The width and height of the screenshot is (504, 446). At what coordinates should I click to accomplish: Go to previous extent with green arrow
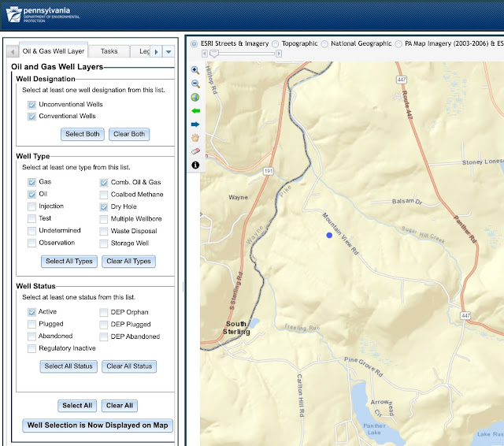pyautogui.click(x=195, y=111)
